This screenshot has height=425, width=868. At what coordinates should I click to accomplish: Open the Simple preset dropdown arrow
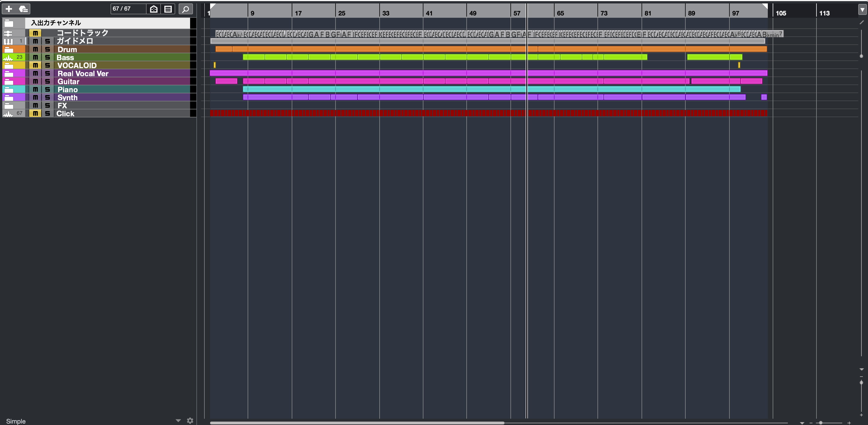pos(178,420)
